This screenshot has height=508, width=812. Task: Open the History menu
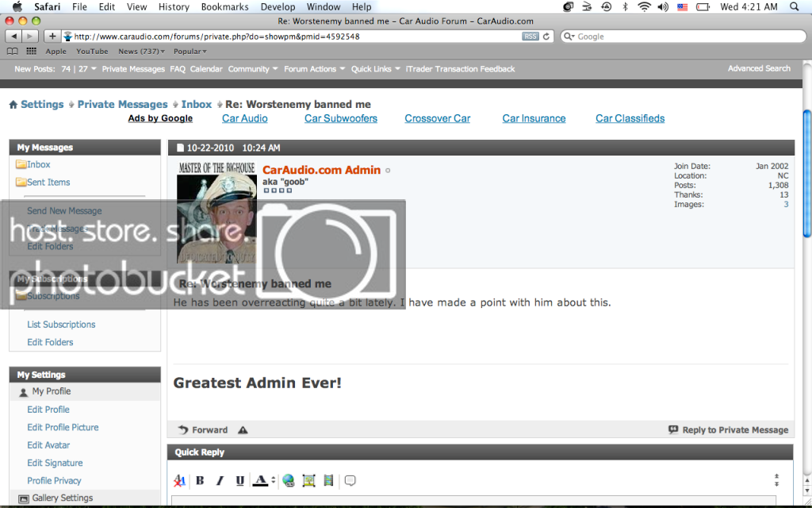(x=174, y=6)
